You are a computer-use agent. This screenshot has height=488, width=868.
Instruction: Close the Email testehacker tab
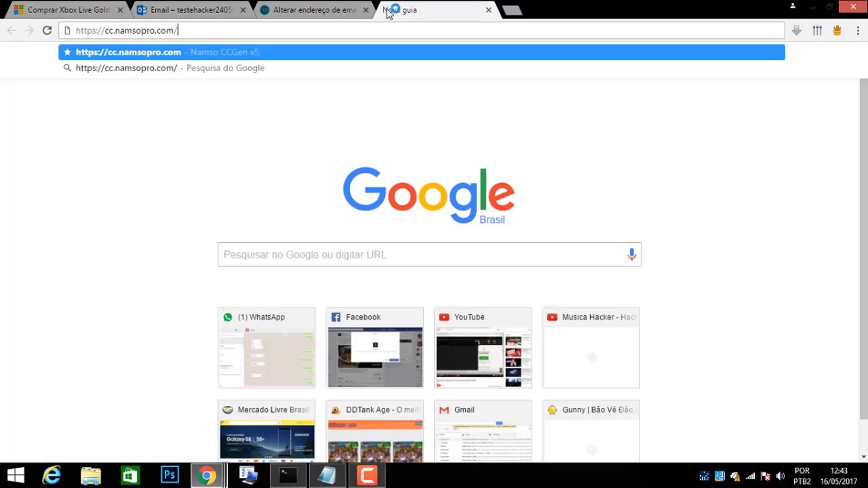[243, 10]
